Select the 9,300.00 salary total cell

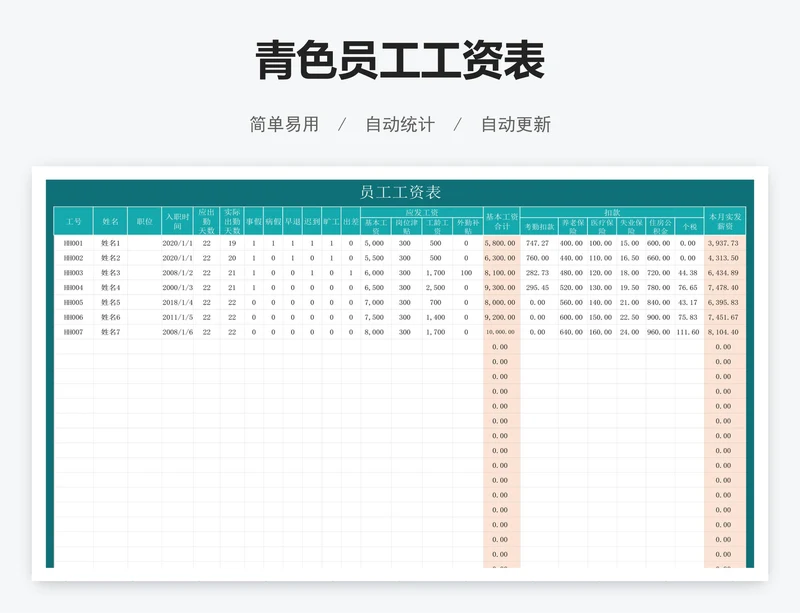click(x=502, y=288)
